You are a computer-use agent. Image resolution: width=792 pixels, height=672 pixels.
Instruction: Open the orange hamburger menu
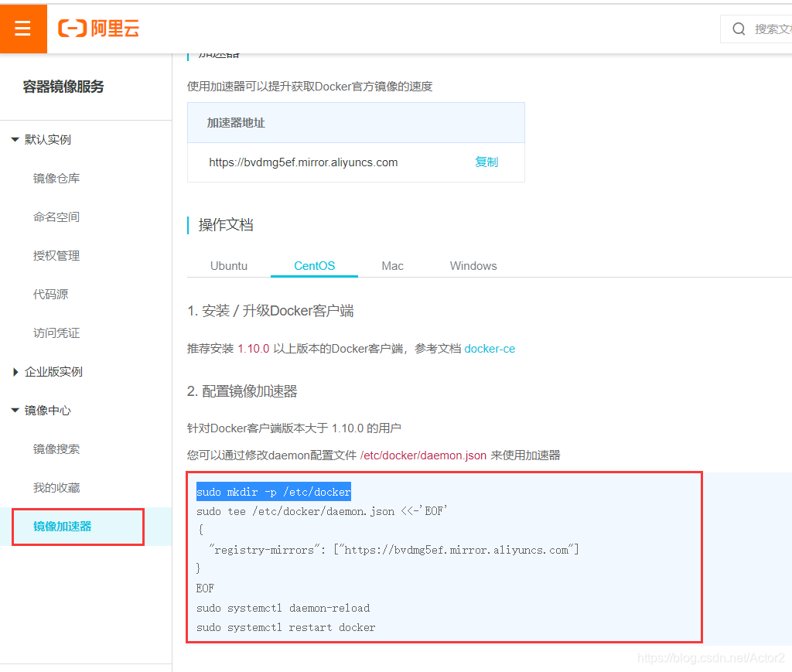coord(23,29)
